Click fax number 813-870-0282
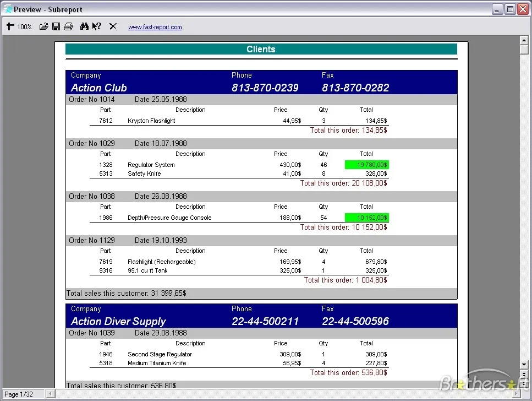Image resolution: width=532 pixels, height=401 pixels. (355, 88)
